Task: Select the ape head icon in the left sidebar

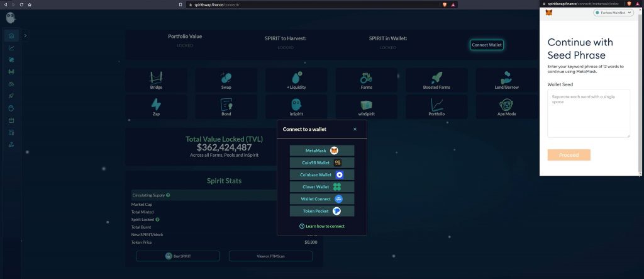Action: (x=11, y=108)
